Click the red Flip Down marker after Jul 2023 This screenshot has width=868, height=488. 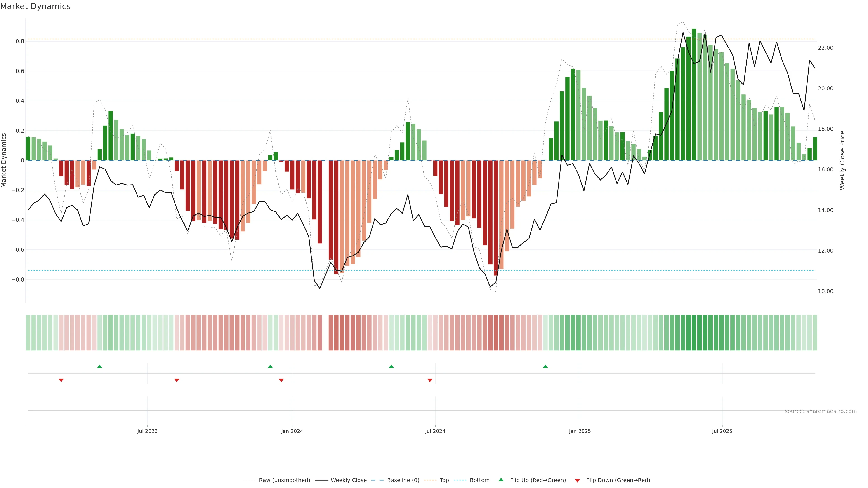(x=177, y=380)
